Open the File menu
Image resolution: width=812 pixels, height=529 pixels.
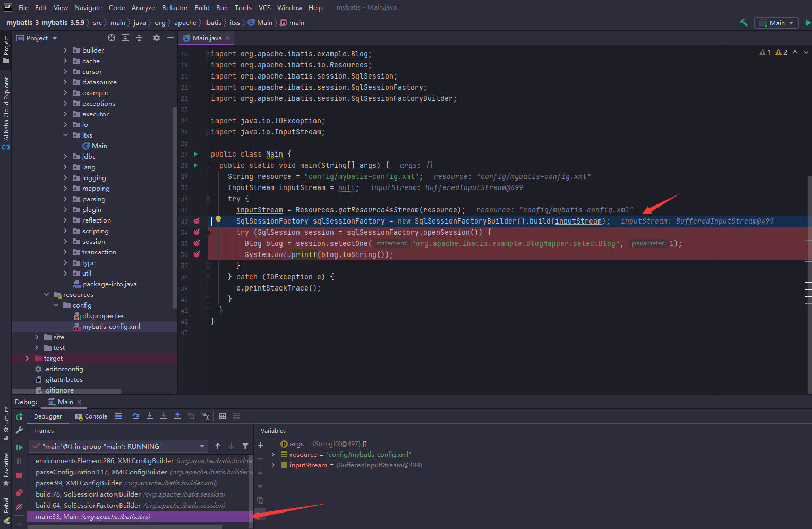pos(23,7)
